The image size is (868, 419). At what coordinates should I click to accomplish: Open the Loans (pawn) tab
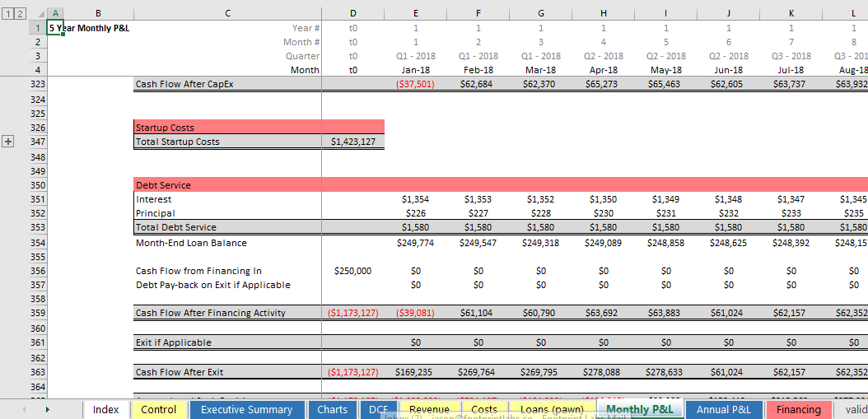[552, 410]
